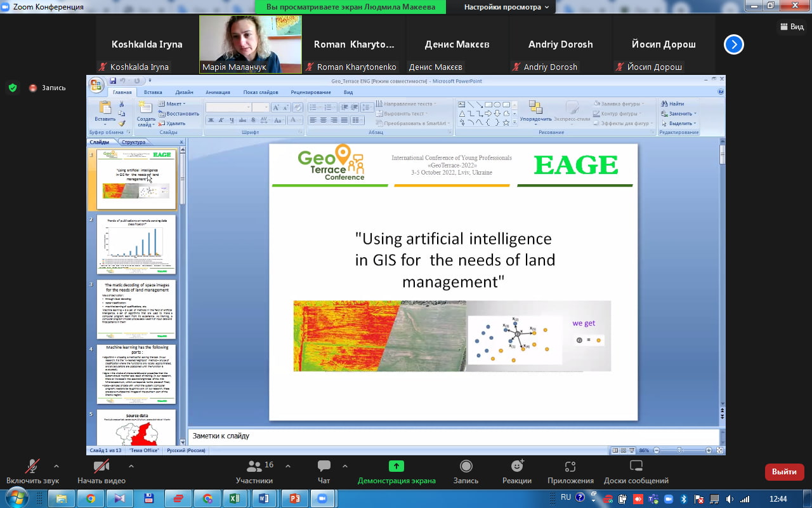Open Доски сообщений whiteboards
Viewport: 812px width, 508px height.
coord(636,472)
